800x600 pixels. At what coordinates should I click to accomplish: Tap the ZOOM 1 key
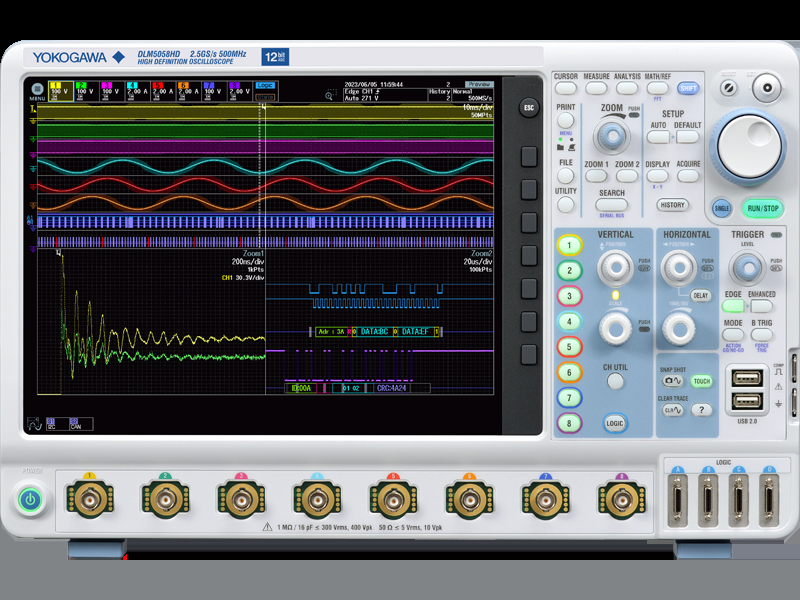tap(596, 176)
